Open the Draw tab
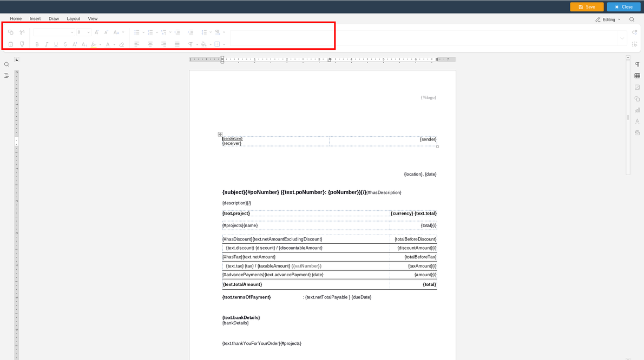 pyautogui.click(x=54, y=19)
